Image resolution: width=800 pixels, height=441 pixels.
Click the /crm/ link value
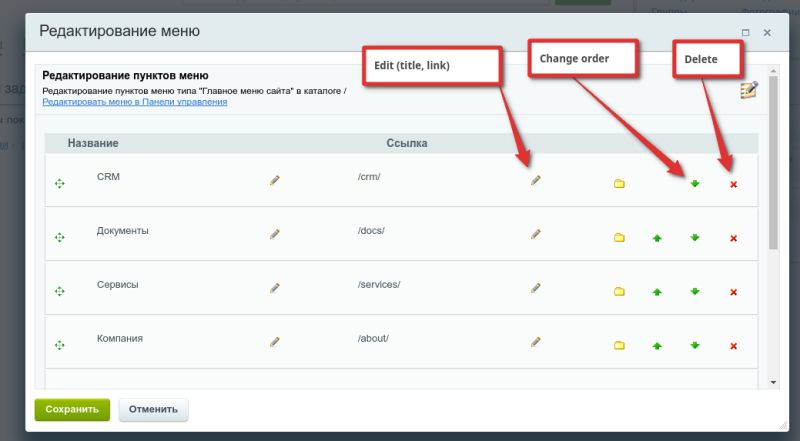click(x=369, y=177)
